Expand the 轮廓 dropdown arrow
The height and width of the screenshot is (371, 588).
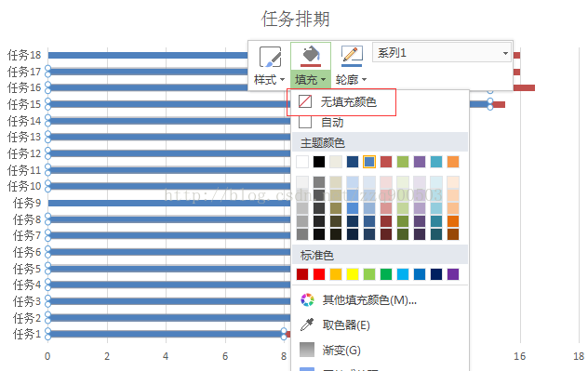point(364,79)
